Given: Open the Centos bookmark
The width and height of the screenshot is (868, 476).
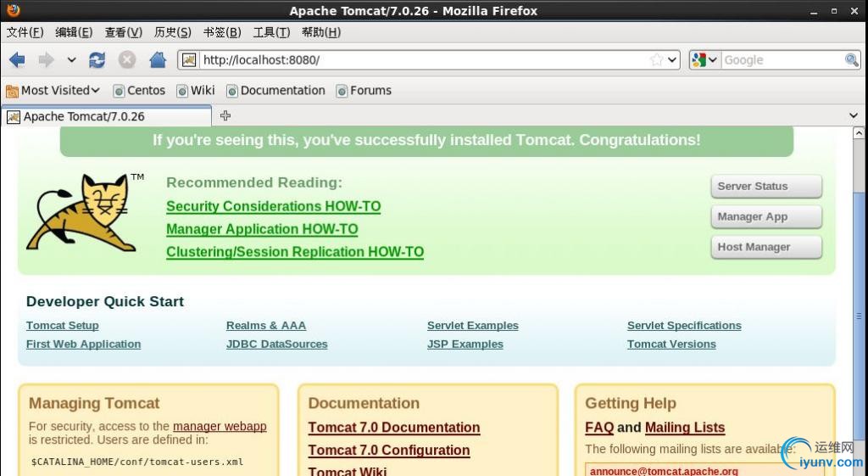Looking at the screenshot, I should 139,90.
